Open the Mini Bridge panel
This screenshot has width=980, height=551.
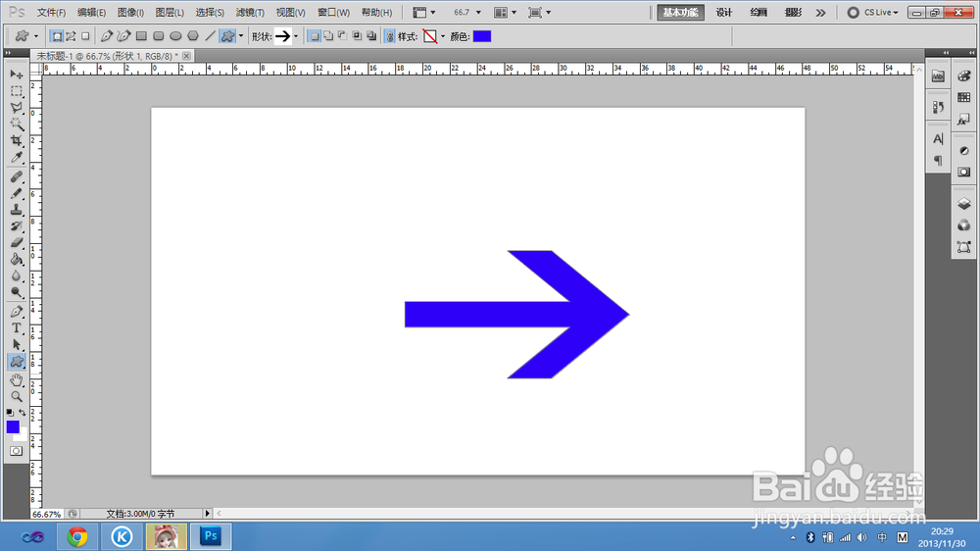[938, 76]
